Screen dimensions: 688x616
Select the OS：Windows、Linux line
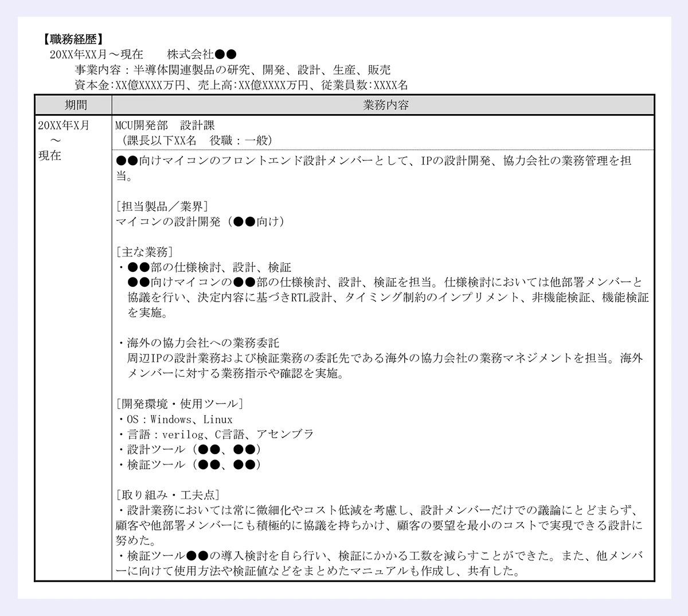(x=175, y=419)
